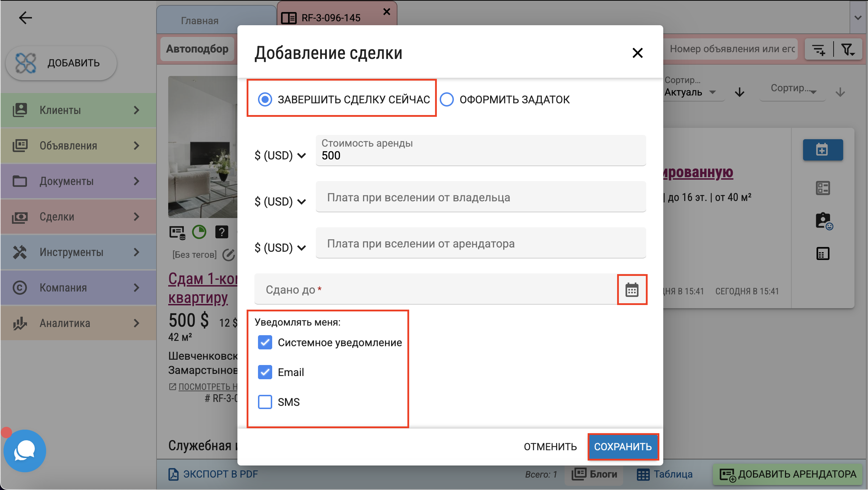
Task: Click the add filter list icon
Action: (819, 49)
